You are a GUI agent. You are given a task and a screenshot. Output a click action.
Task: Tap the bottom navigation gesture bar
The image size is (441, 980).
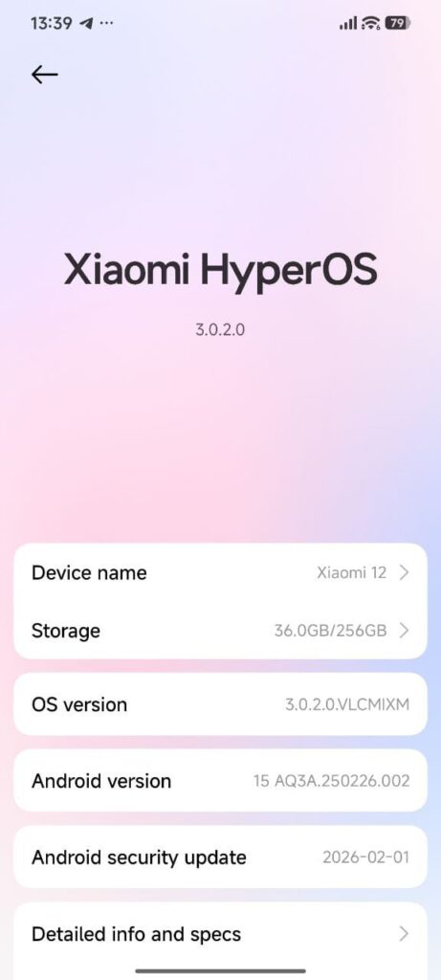coord(220,970)
